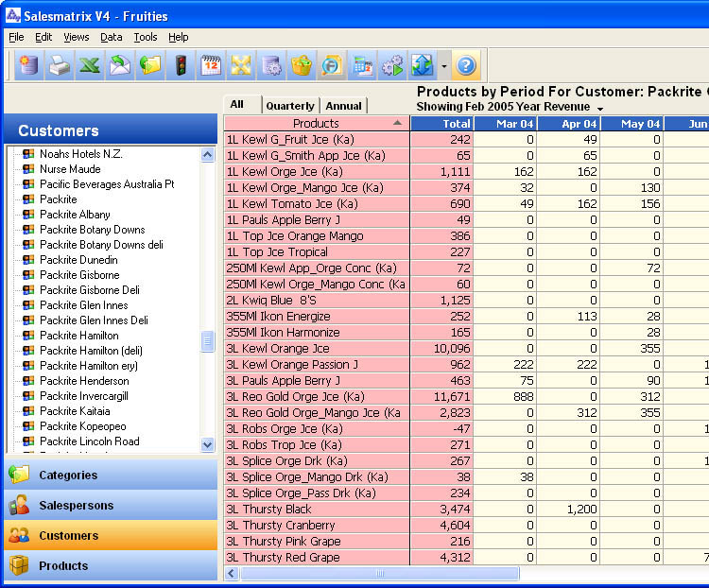Viewport: 709px width, 588px height.
Task: Click the 11,671 total cell
Action: coord(441,397)
